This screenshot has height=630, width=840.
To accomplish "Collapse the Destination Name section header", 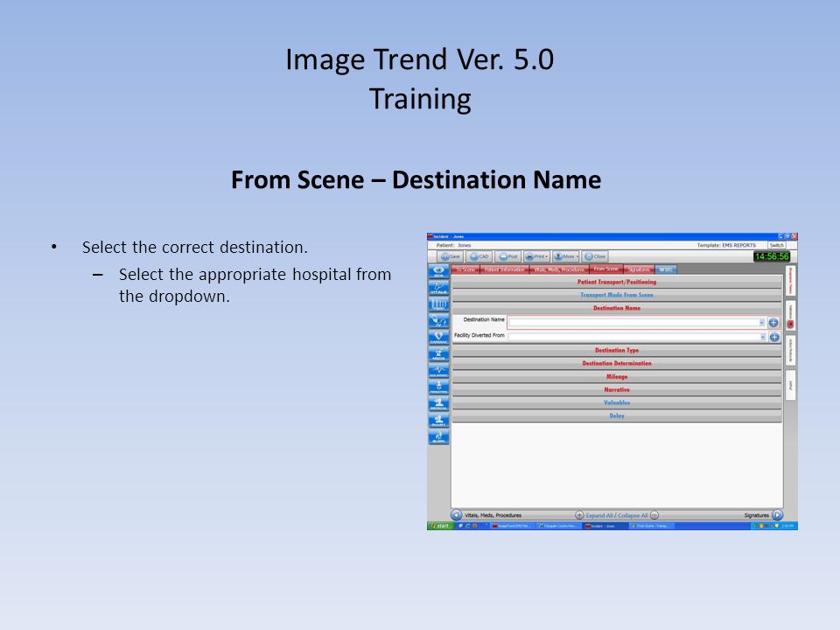I will coord(617,308).
